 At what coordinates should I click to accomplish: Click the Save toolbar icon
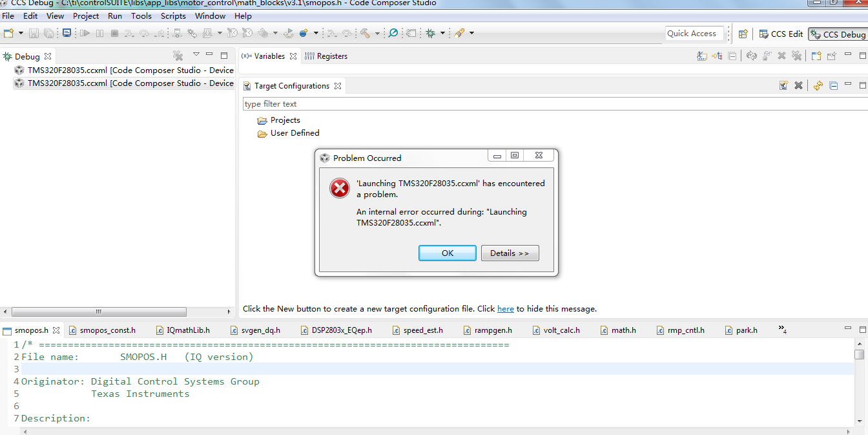coord(34,33)
